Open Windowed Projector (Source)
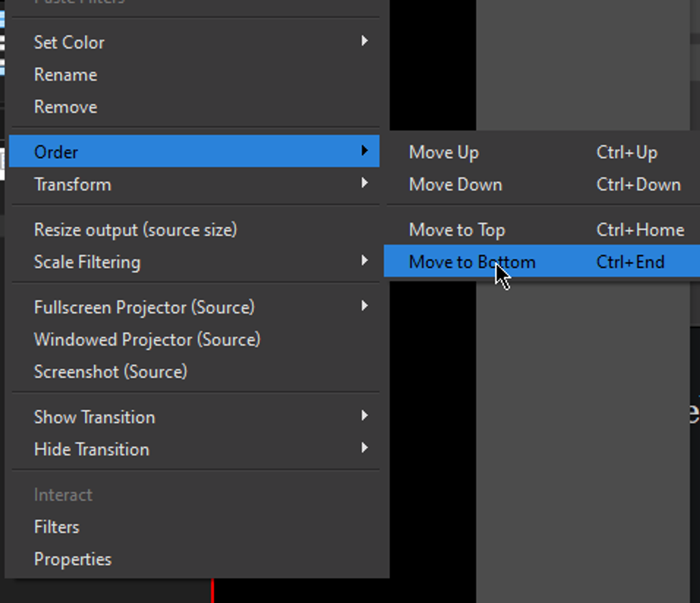The width and height of the screenshot is (700, 603). (x=194, y=340)
